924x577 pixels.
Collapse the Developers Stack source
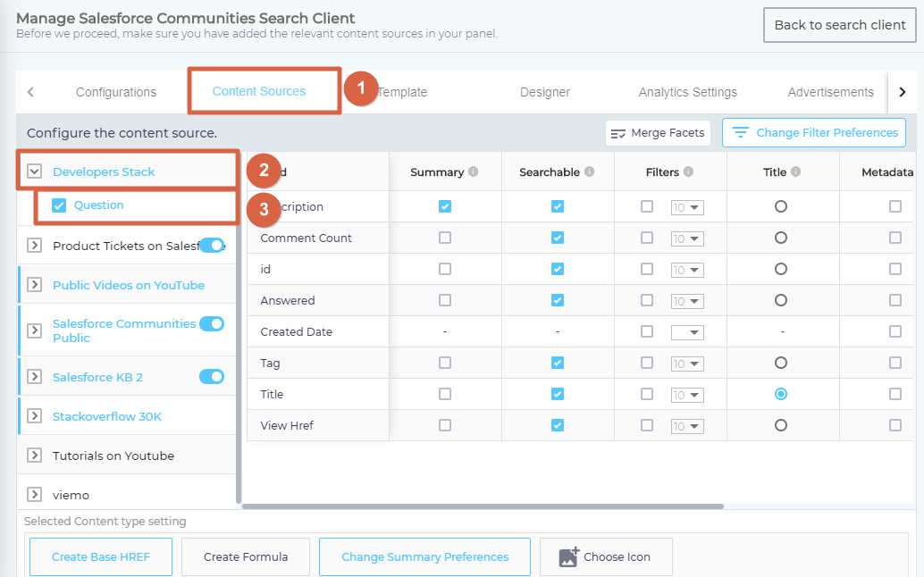coord(34,171)
